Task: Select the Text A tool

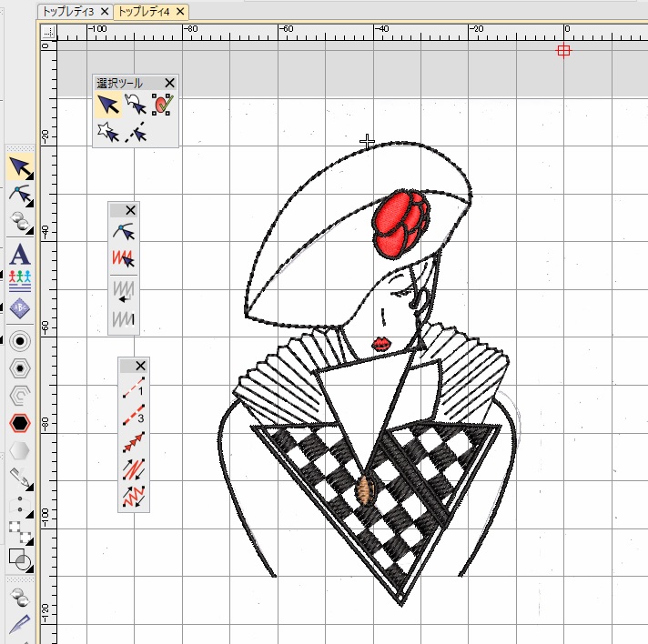Action: click(20, 254)
